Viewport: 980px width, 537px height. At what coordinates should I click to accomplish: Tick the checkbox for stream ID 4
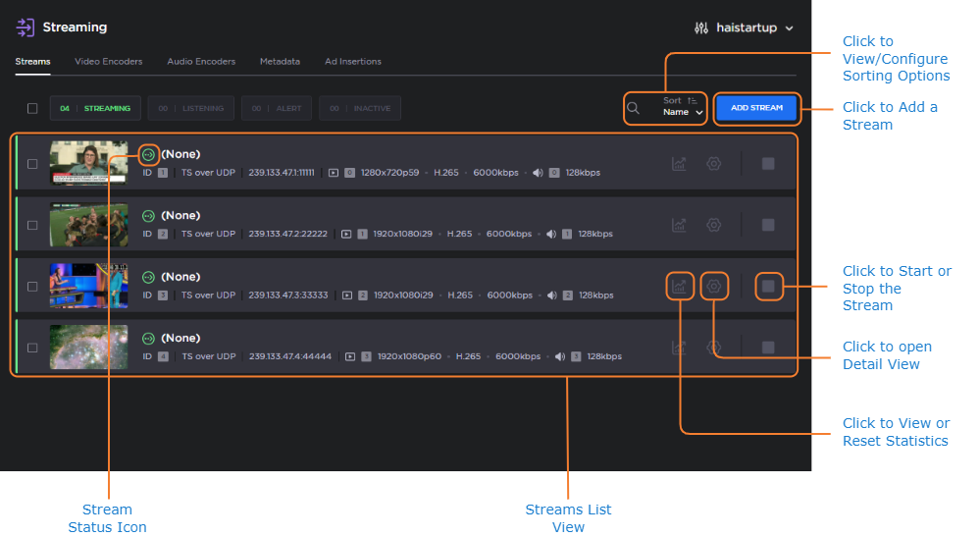click(x=32, y=348)
